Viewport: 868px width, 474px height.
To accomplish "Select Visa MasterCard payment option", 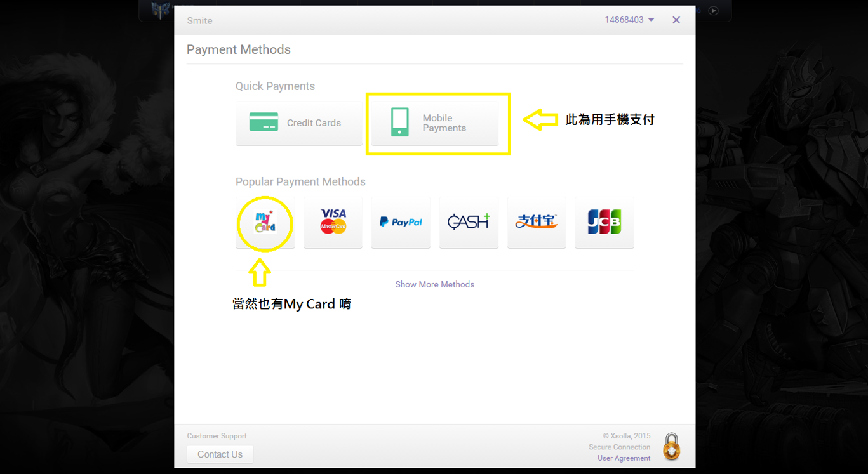I will [x=333, y=223].
